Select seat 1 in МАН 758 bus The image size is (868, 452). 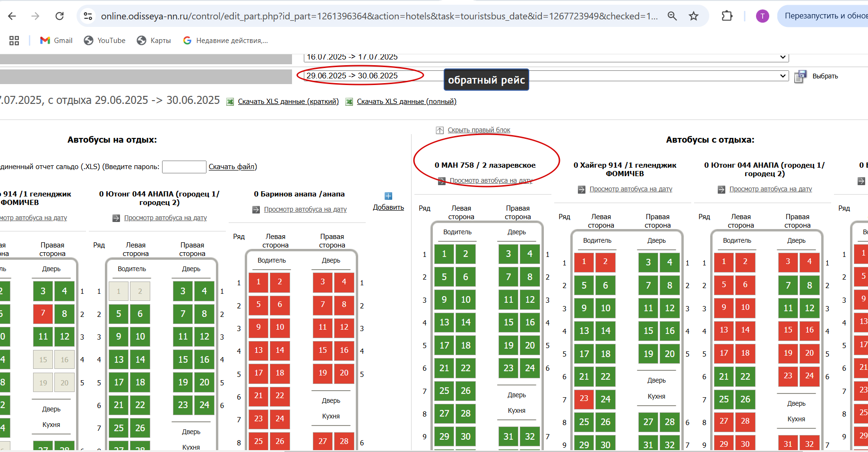coord(444,254)
